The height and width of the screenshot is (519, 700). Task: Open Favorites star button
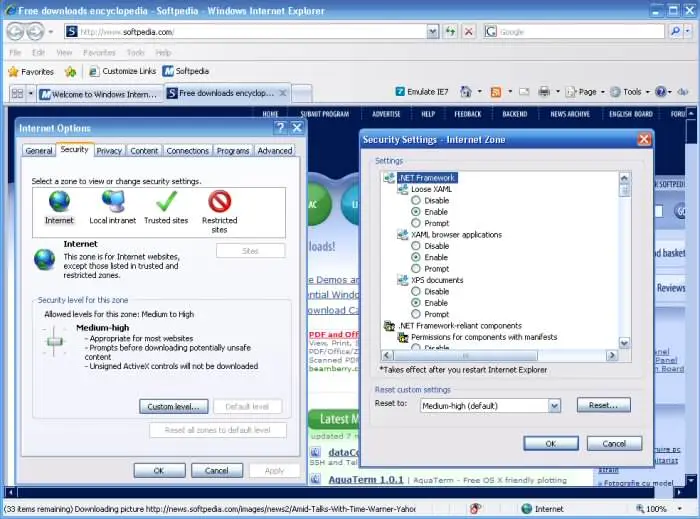(x=31, y=71)
